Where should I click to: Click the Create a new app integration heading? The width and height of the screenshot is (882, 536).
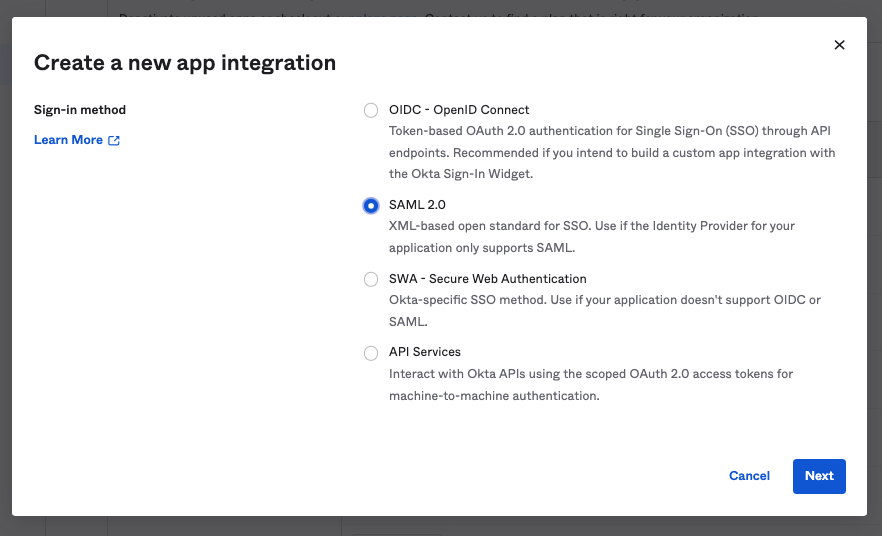click(185, 63)
